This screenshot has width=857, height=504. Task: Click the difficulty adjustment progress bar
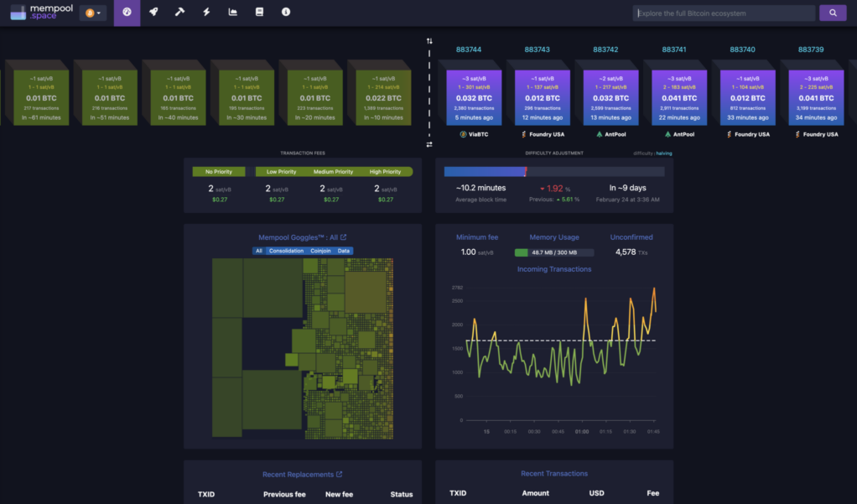(x=553, y=172)
